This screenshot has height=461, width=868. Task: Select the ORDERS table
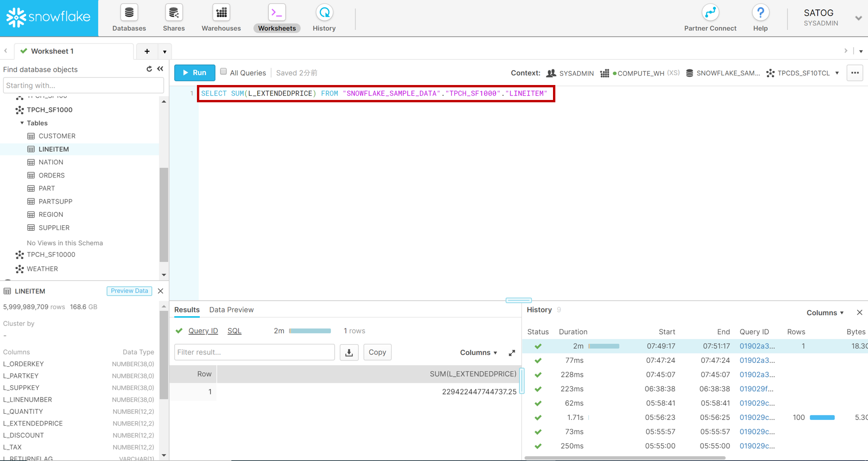point(52,175)
